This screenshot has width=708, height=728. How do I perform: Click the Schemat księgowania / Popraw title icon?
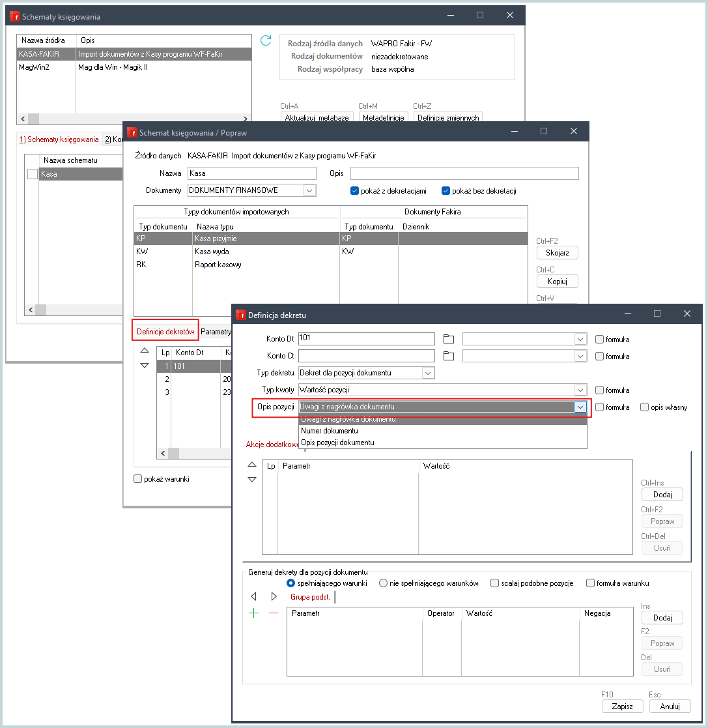coord(132,132)
